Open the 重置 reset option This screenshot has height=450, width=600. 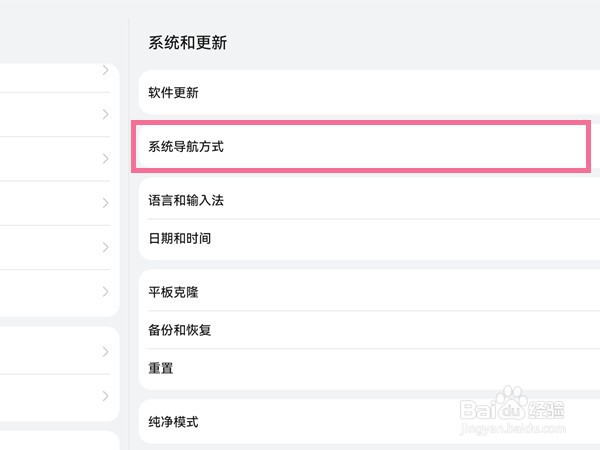click(369, 368)
